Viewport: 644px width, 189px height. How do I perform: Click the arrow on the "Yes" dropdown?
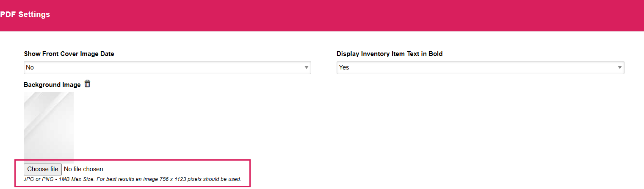pyautogui.click(x=619, y=67)
